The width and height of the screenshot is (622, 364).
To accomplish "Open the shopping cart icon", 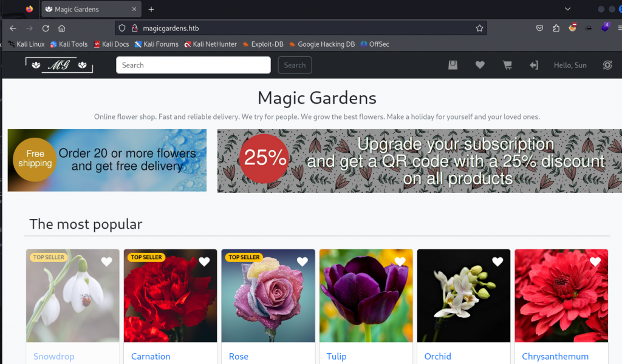I will (x=507, y=65).
